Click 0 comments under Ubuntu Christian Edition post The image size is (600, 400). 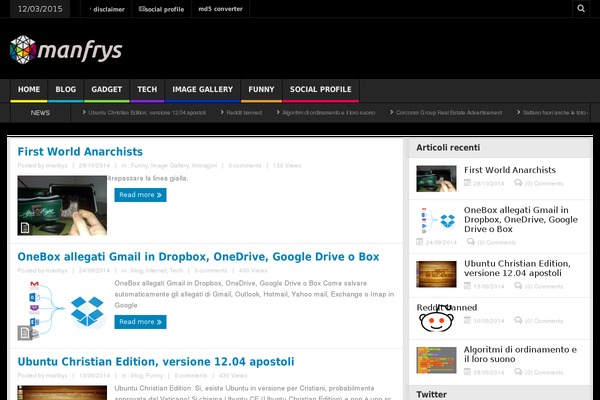tap(191, 376)
